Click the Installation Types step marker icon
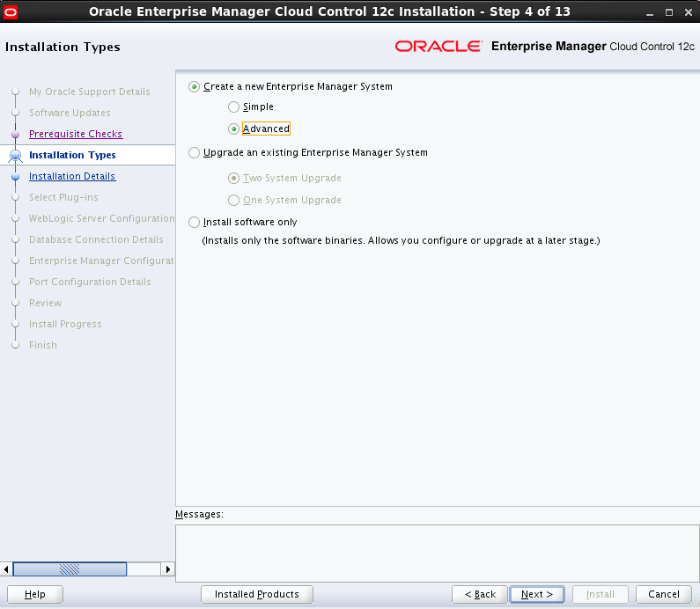The width and height of the screenshot is (700, 609). (x=15, y=155)
